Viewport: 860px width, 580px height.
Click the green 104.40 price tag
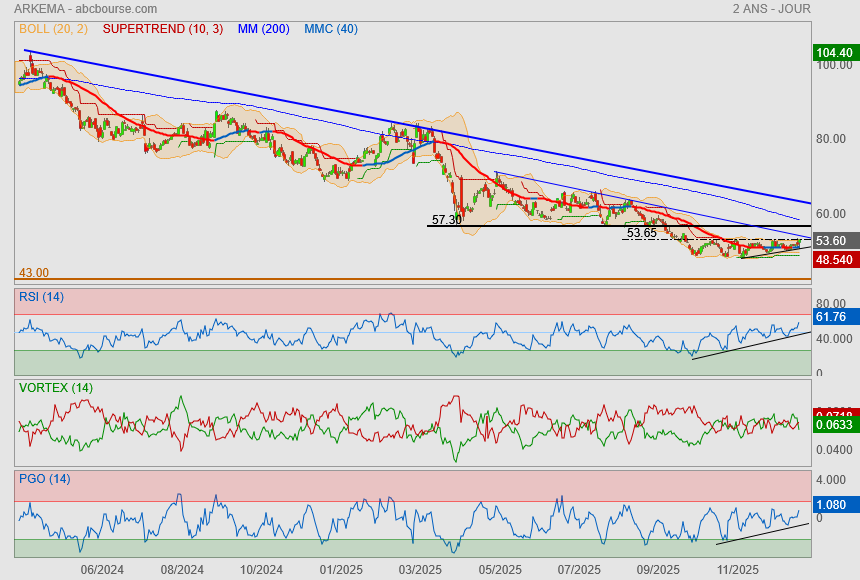tap(834, 52)
